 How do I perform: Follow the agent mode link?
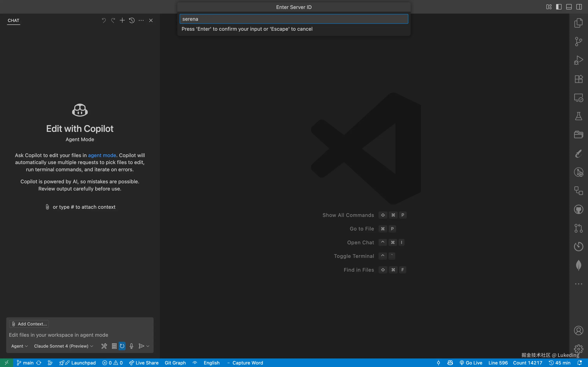102,155
